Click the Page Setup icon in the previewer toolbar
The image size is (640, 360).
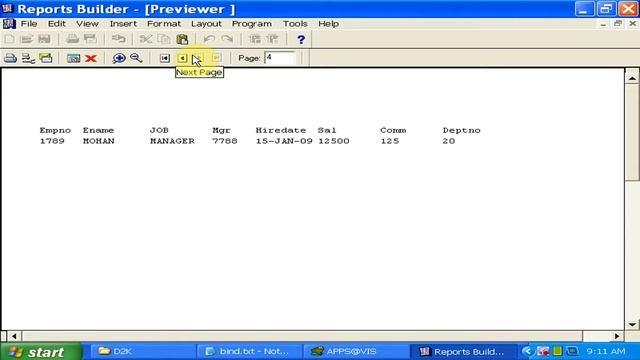click(28, 58)
